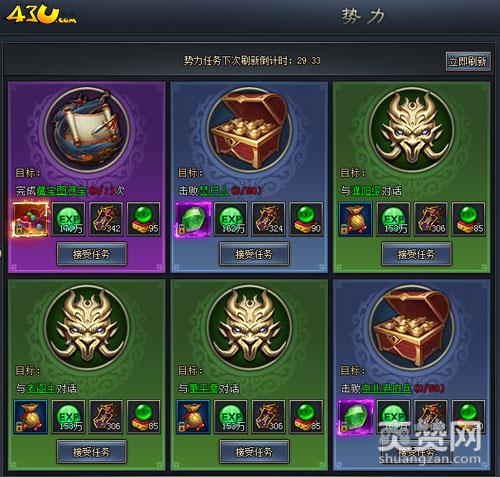
Task: Select the EXP 170万 reward icon
Action: [x=69, y=219]
